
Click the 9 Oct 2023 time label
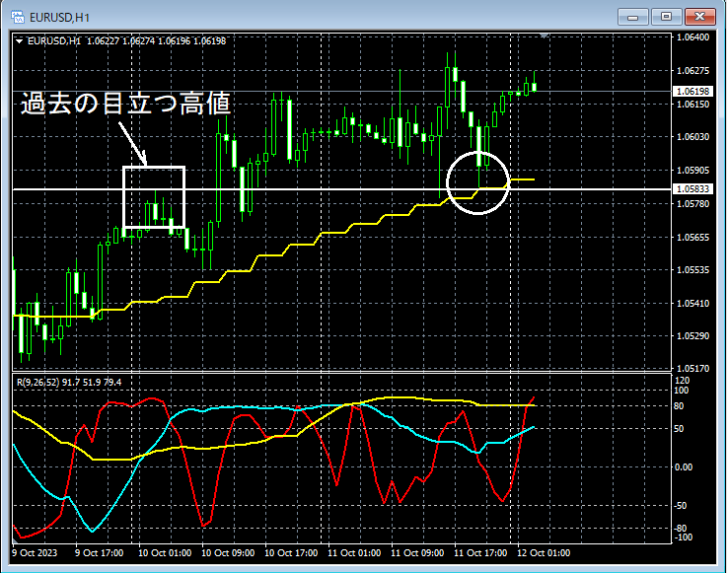point(35,553)
